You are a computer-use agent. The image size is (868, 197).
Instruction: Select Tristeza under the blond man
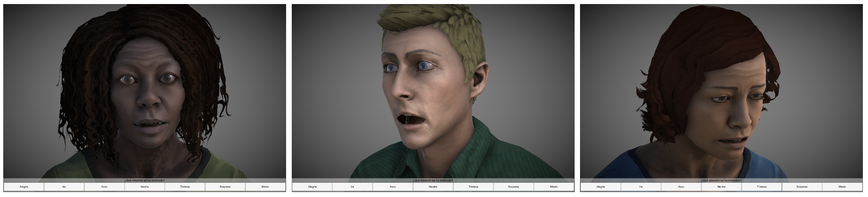click(473, 186)
